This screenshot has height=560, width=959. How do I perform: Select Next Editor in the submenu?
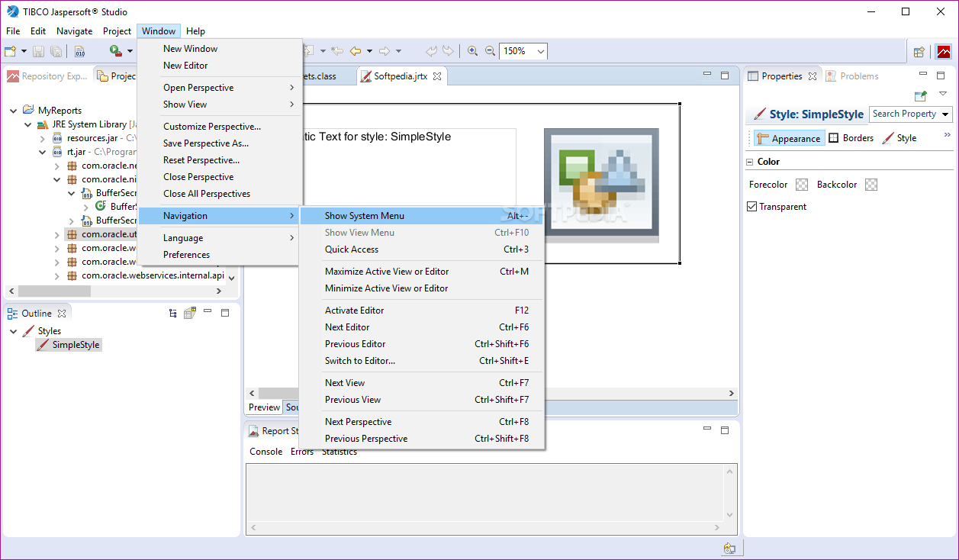422,327
